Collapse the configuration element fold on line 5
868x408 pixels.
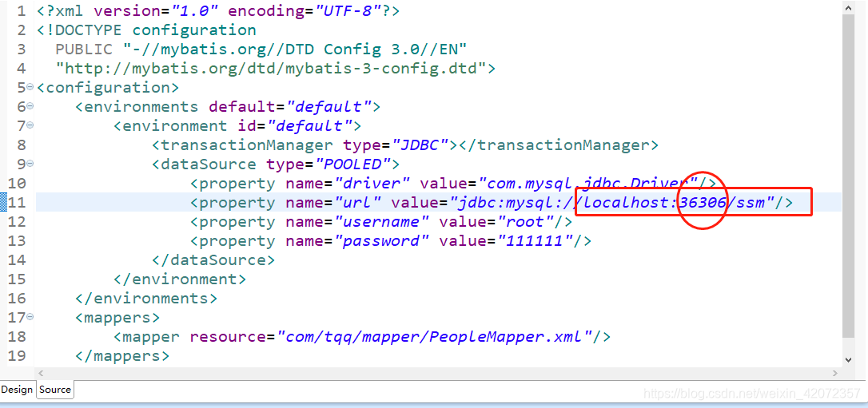pyautogui.click(x=30, y=88)
